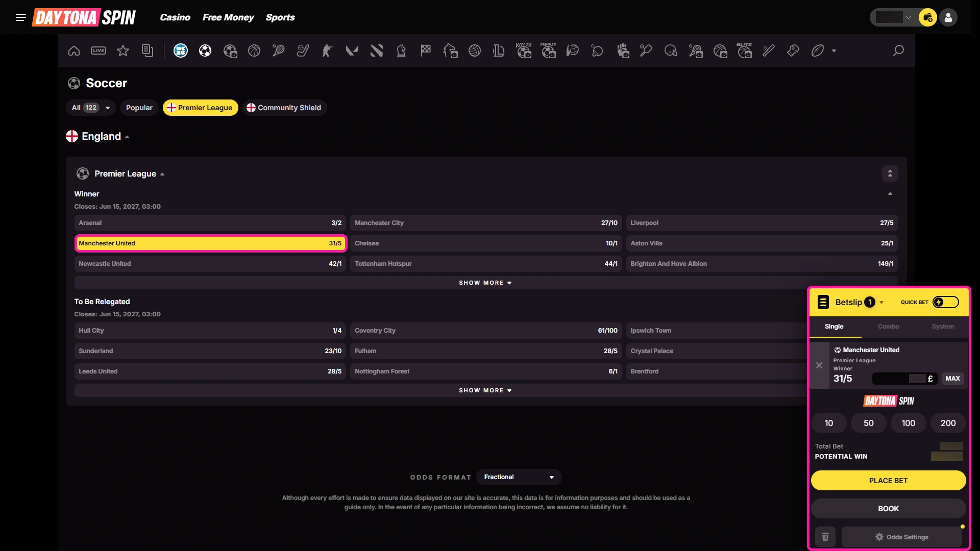Switch to the System betslip tab
The image size is (980, 551).
[942, 327]
